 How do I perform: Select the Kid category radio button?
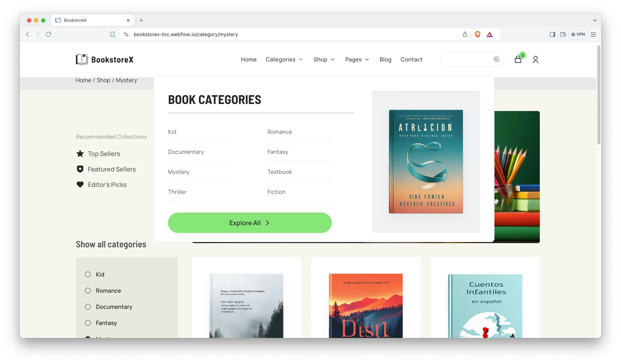coord(88,274)
